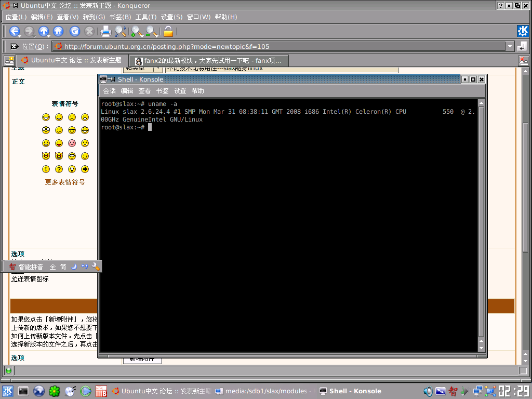532x399 pixels.
Task: Switch input method via 智能拼音 selector
Action: pos(31,267)
